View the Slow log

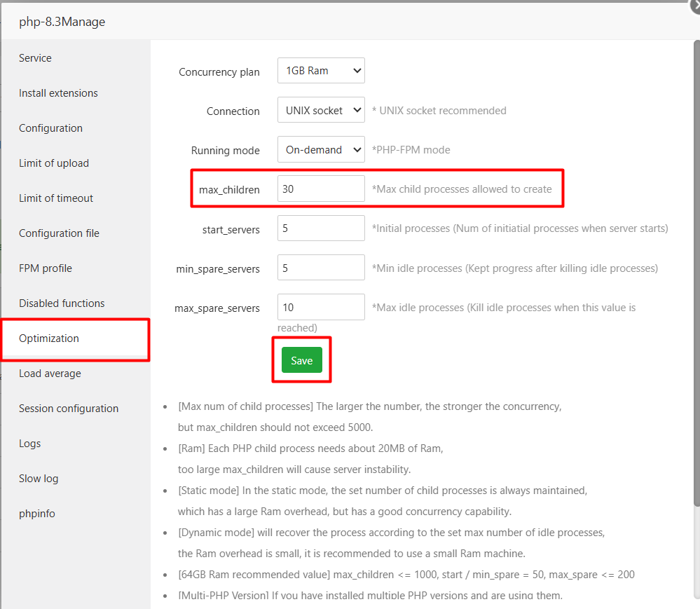click(39, 479)
